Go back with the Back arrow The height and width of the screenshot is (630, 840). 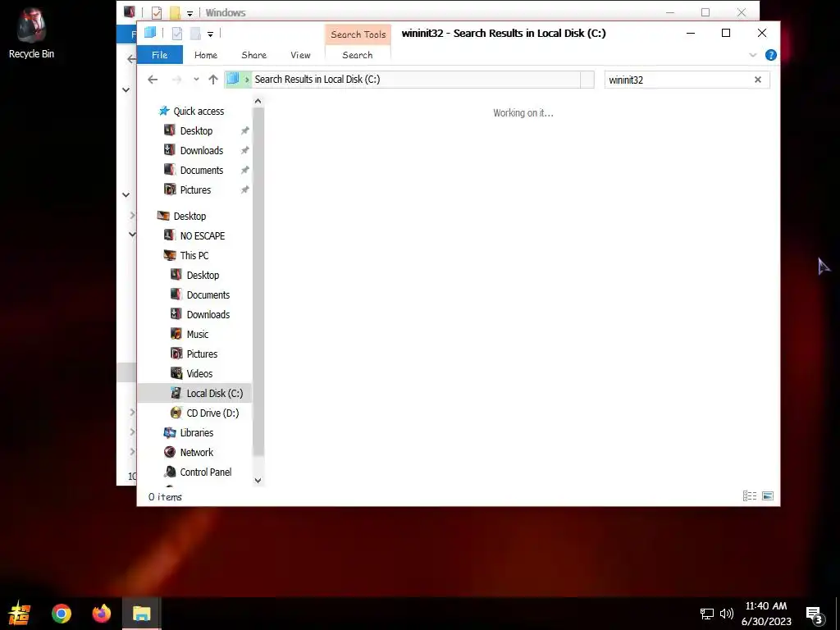[x=153, y=80]
